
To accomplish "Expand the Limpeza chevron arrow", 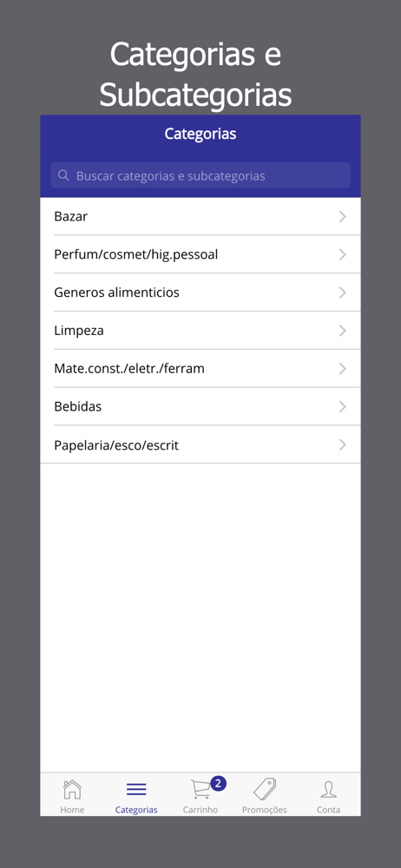I will pos(343,331).
